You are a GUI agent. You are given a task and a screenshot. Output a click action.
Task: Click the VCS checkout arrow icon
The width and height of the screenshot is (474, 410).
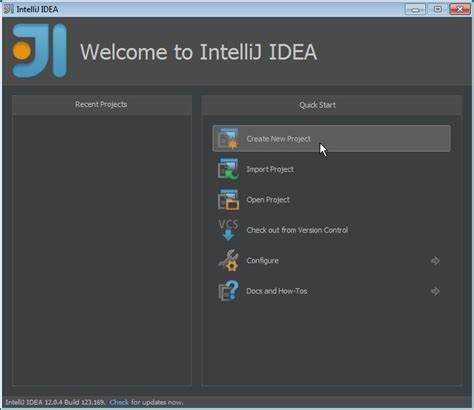pos(228,230)
